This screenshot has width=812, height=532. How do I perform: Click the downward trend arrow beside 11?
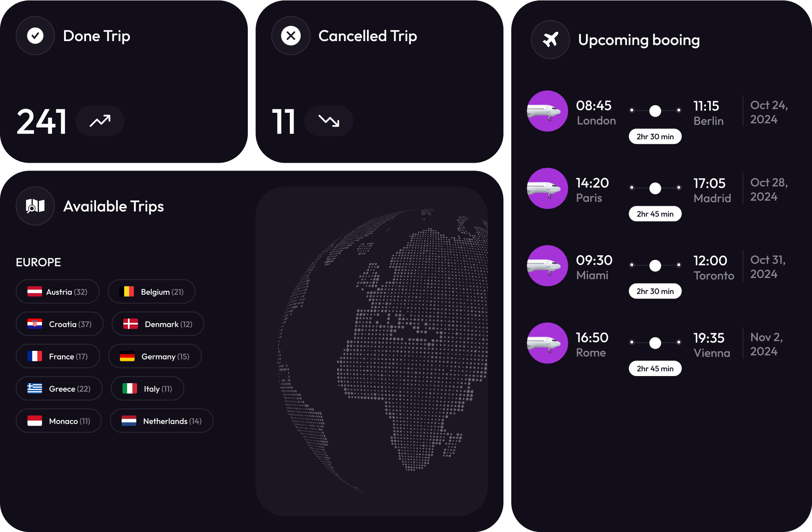pyautogui.click(x=329, y=121)
